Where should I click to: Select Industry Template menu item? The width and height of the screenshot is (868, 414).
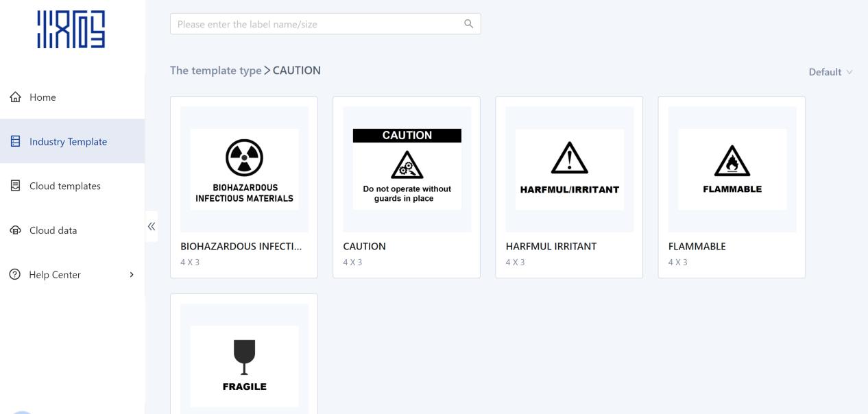point(72,141)
